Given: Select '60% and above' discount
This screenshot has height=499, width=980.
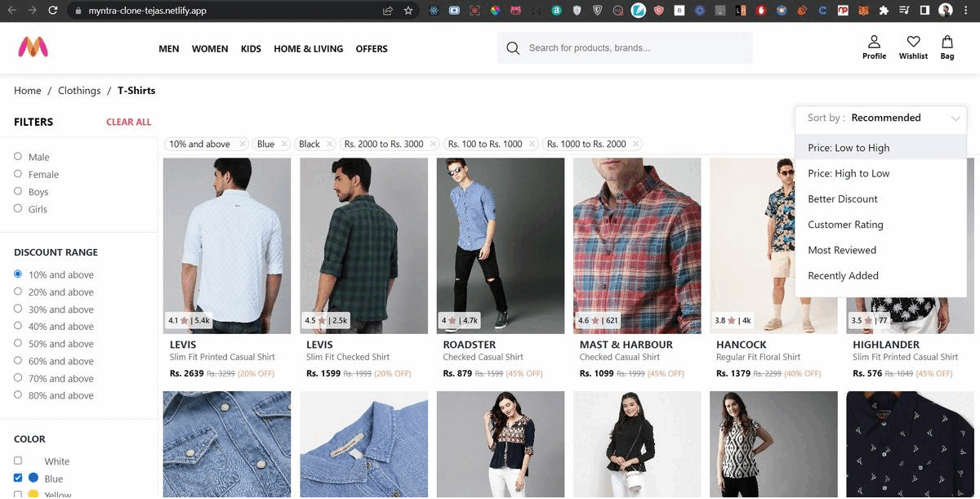Looking at the screenshot, I should coord(18,360).
